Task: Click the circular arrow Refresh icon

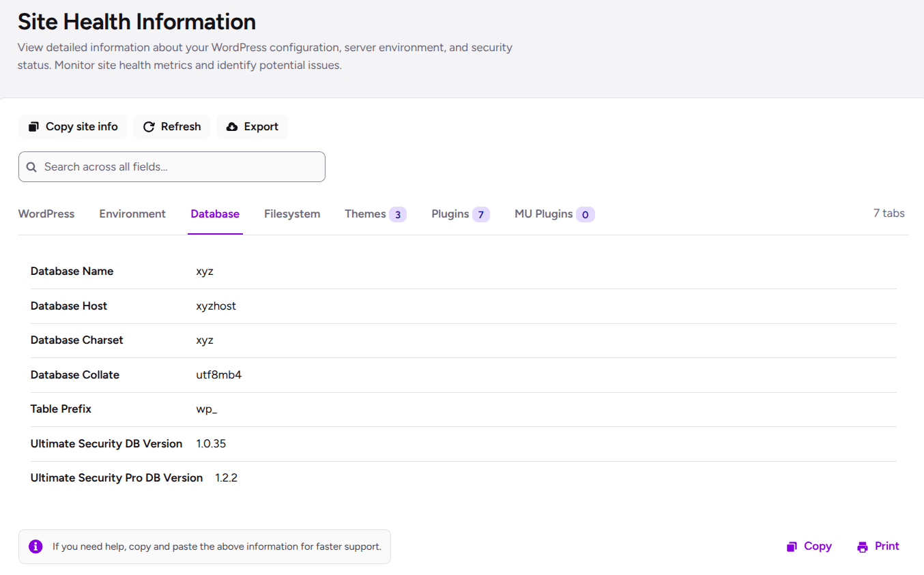Action: coord(149,127)
